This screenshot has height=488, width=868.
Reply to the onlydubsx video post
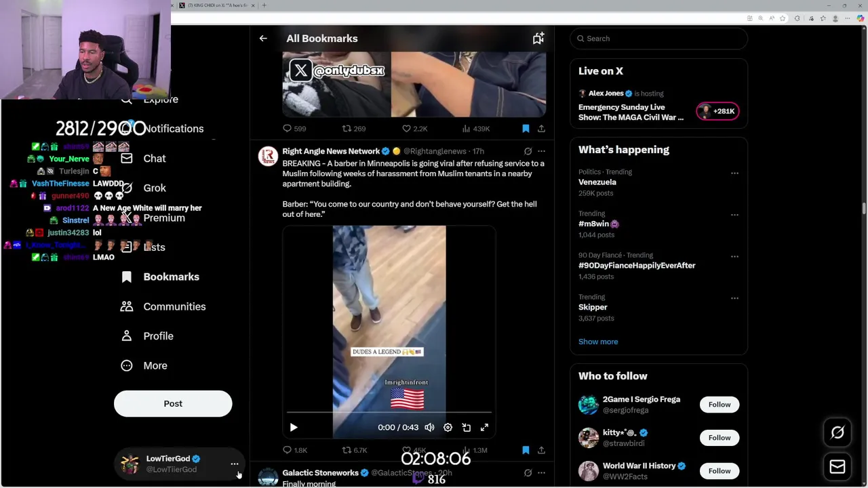click(x=294, y=129)
